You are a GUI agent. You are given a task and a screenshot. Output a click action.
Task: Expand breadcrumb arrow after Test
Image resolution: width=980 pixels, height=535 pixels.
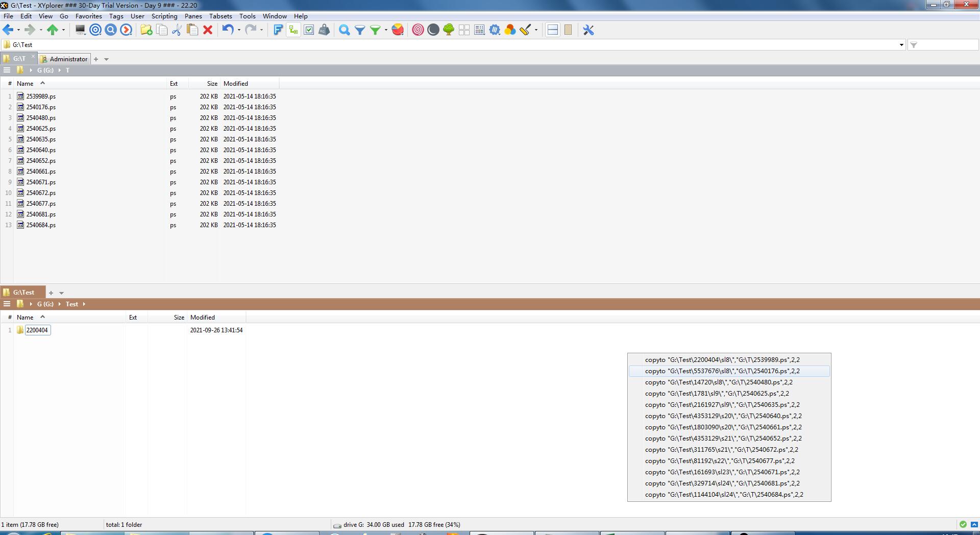pos(84,304)
